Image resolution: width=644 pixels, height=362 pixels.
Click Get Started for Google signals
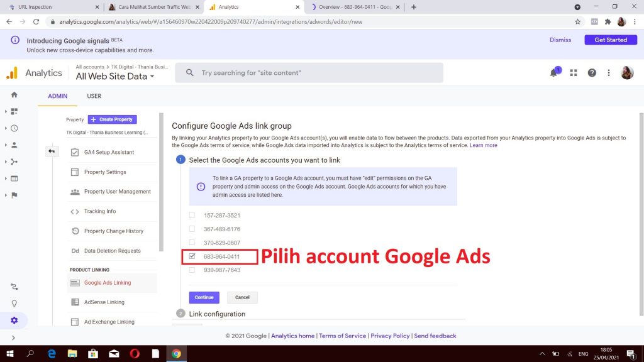[611, 40]
